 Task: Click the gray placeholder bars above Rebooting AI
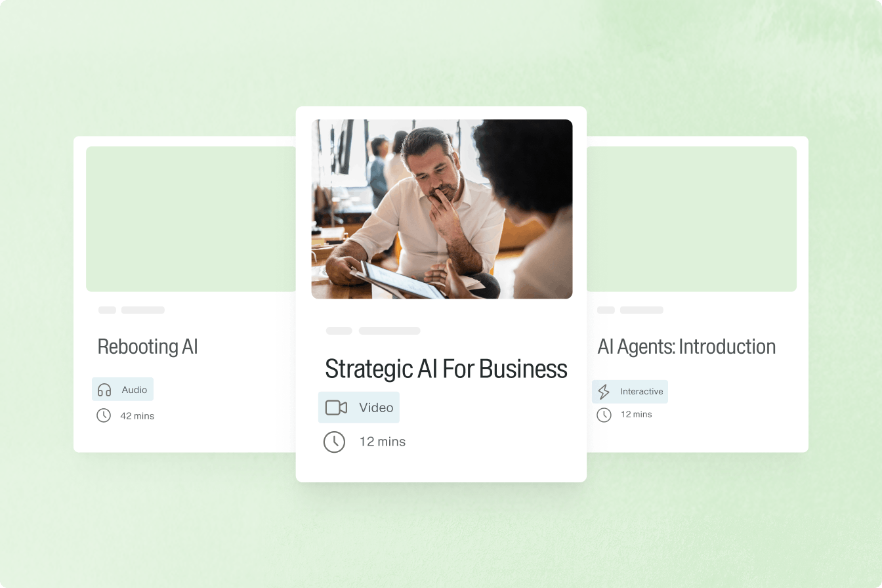[x=131, y=310]
